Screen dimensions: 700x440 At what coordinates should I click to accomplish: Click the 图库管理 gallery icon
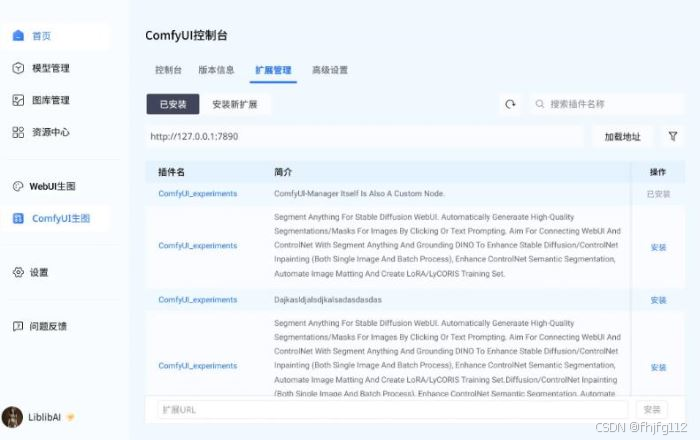tap(18, 100)
